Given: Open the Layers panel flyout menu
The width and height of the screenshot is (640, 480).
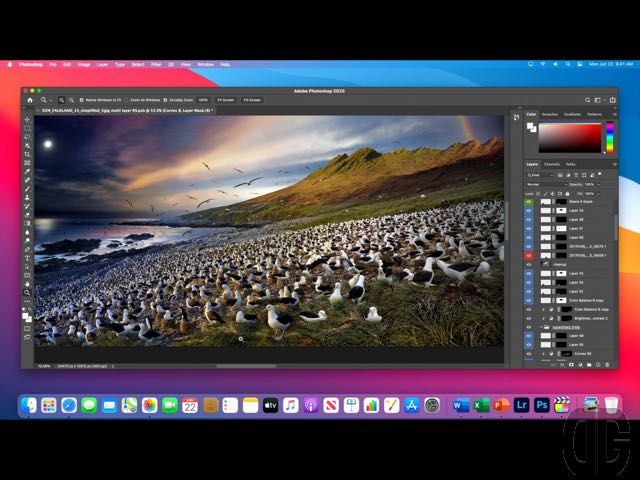Looking at the screenshot, I should [614, 164].
